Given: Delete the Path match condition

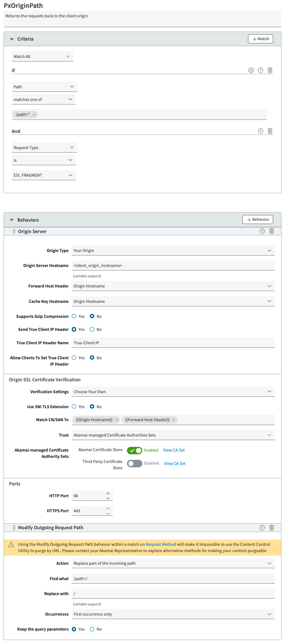Looking at the screenshot, I should (270, 70).
